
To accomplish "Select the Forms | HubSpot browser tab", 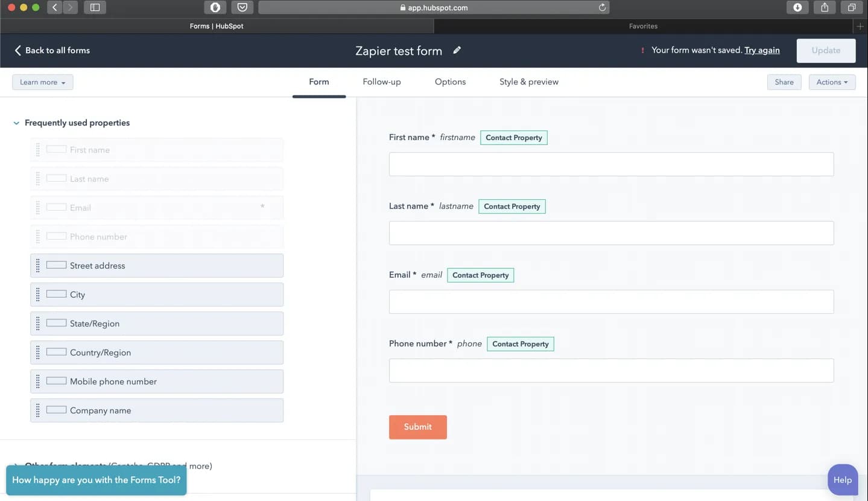I will 217,26.
